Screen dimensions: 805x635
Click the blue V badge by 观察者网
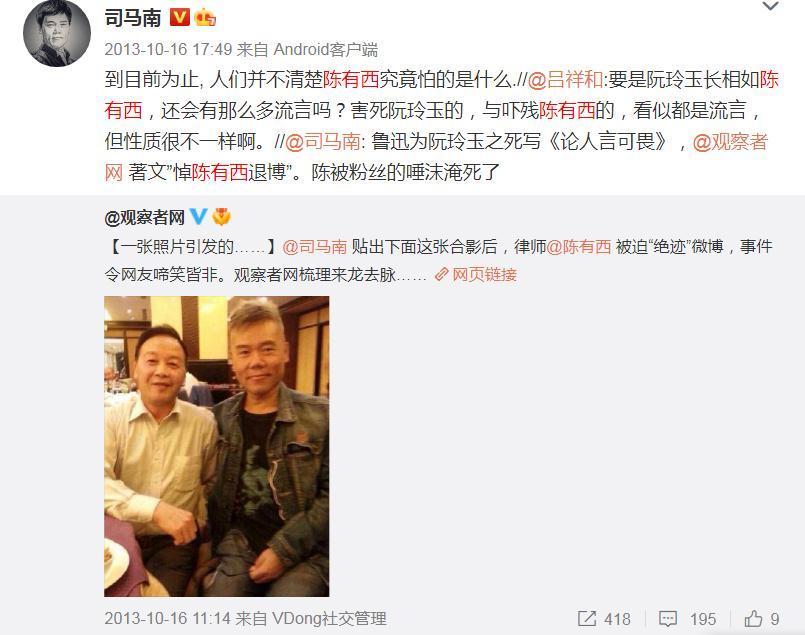click(x=199, y=217)
